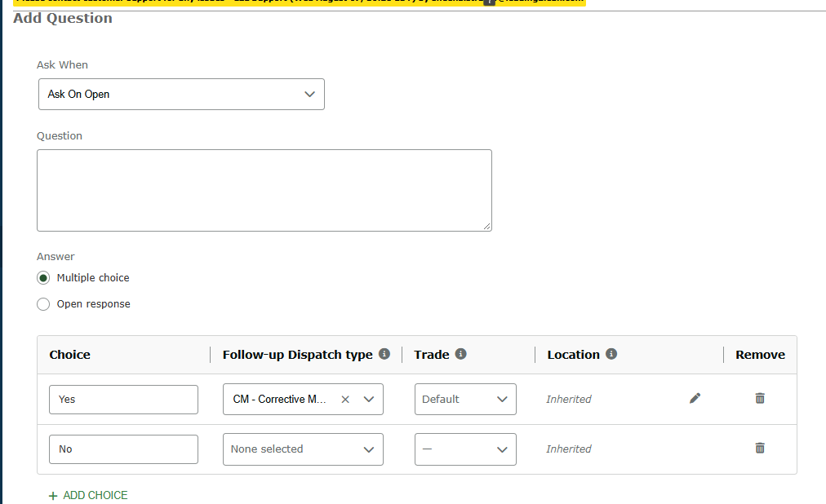Delete the No choice with trash icon

coord(760,449)
